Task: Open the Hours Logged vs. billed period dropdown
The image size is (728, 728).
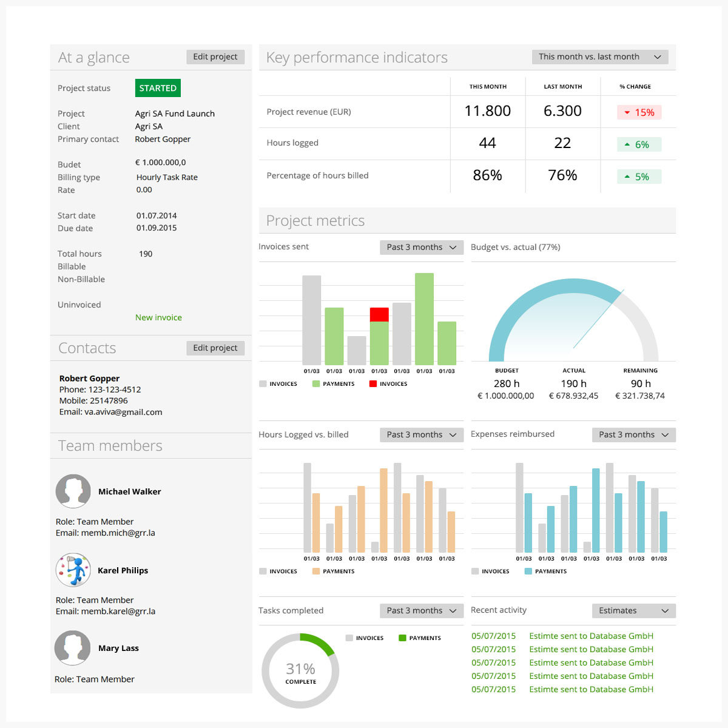Action: (421, 435)
